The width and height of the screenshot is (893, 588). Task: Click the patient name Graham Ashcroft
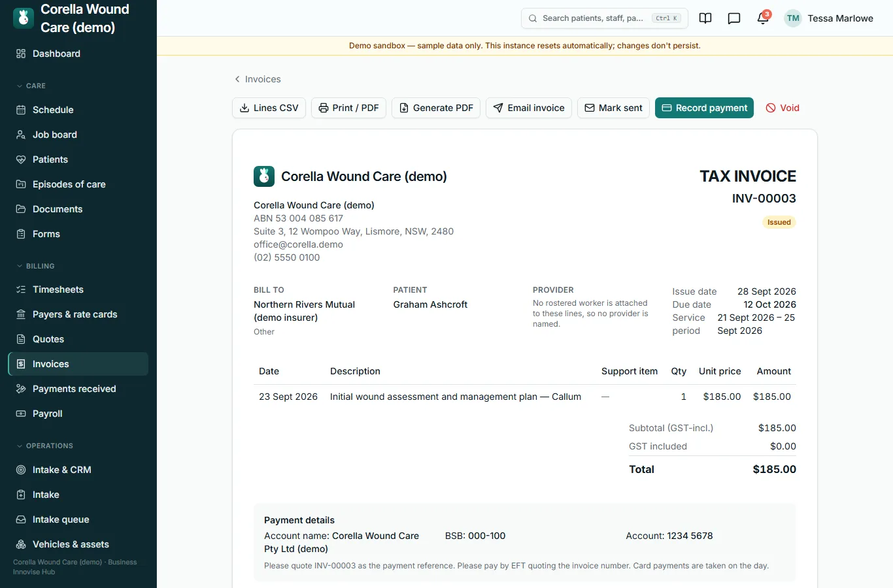click(430, 304)
